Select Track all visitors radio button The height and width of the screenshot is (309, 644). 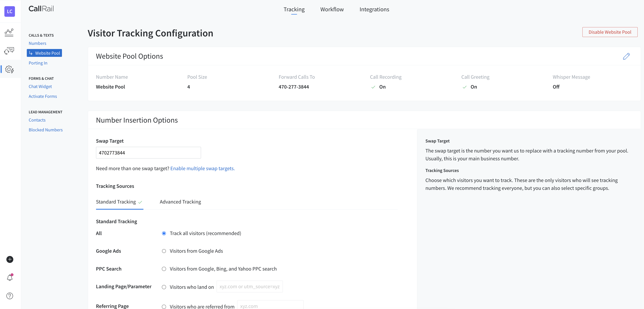[x=164, y=233]
